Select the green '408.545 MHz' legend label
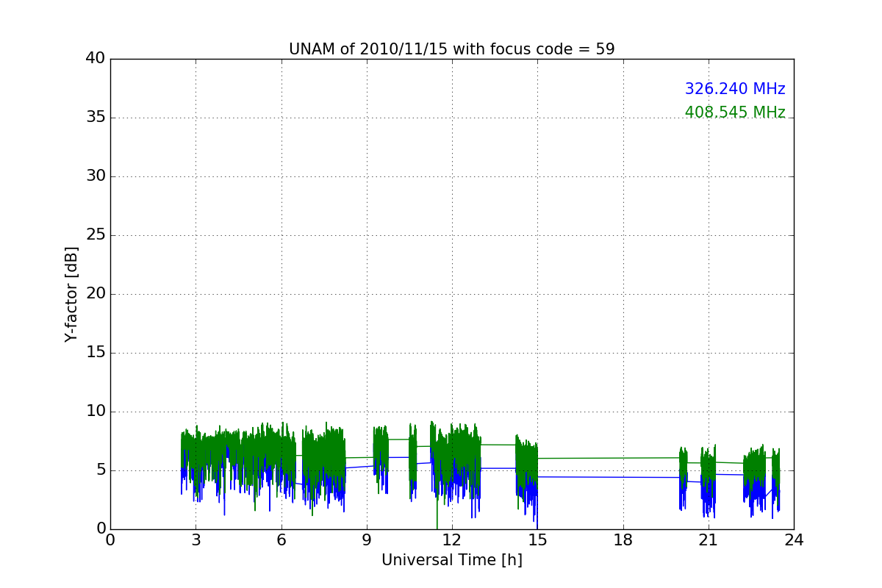Screen dimensions: 882x588 coord(735,112)
